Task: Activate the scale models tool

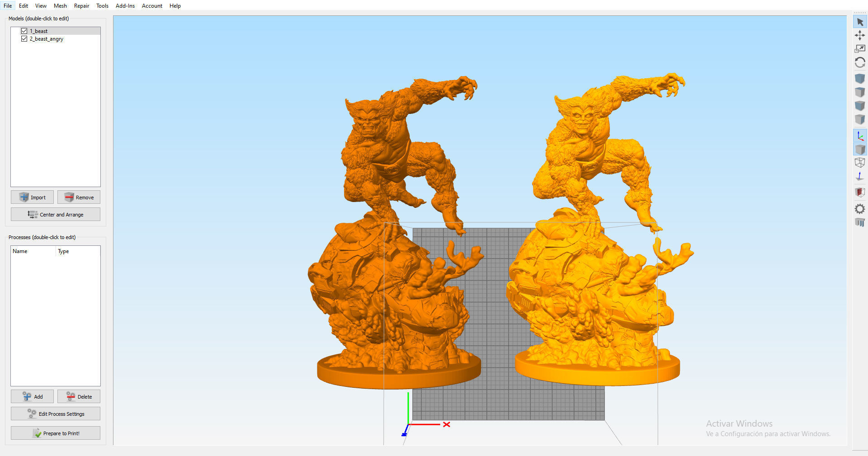Action: click(860, 49)
